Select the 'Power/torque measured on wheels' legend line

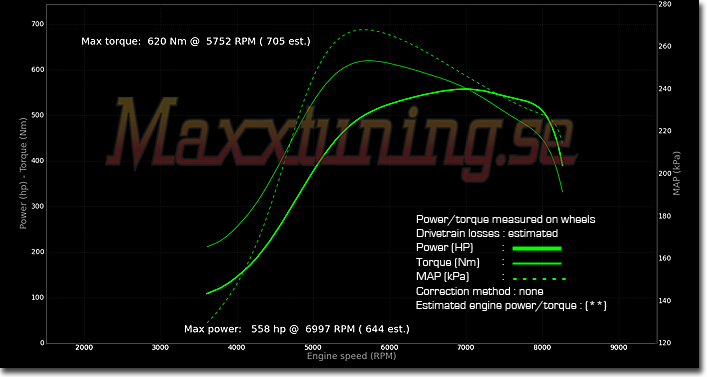pos(505,219)
